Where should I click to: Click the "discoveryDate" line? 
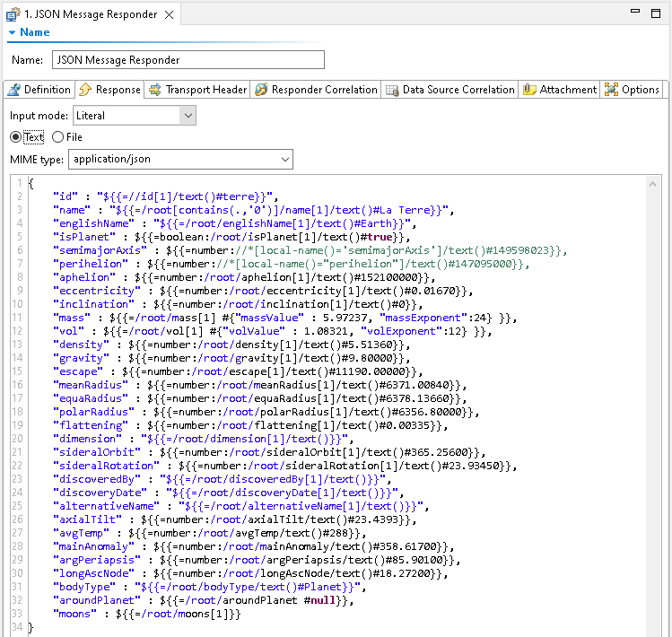pyautogui.click(x=229, y=493)
